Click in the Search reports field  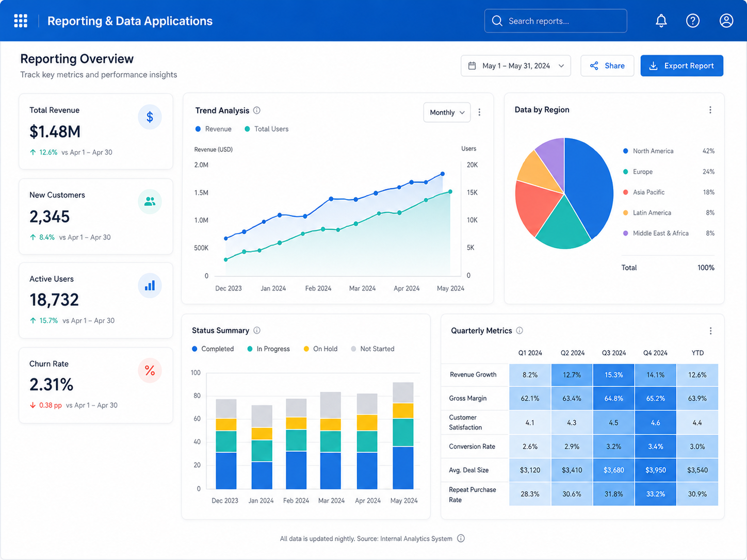[x=556, y=21]
